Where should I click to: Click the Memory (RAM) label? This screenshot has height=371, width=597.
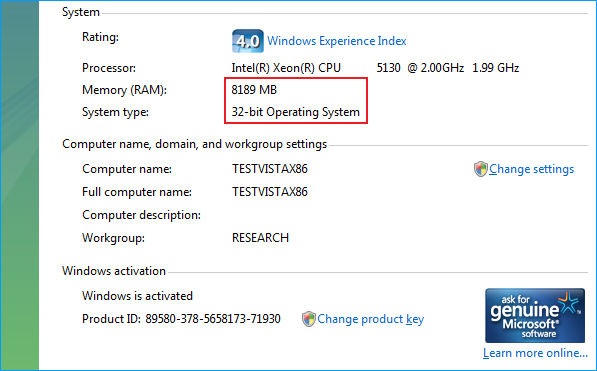(125, 90)
